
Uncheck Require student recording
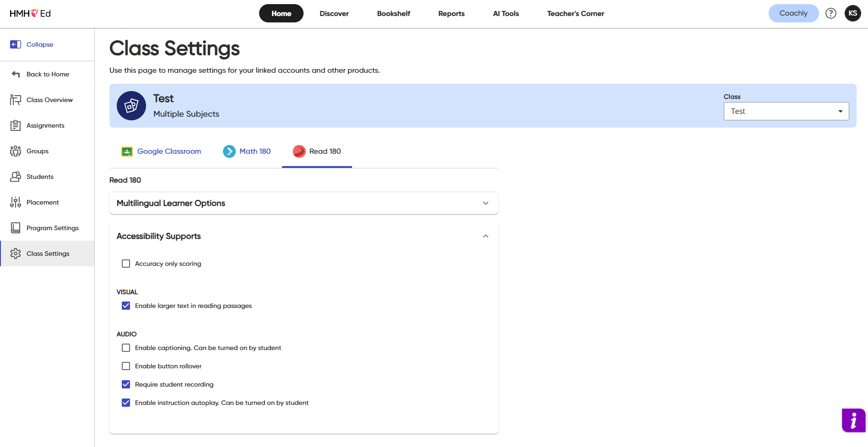point(126,384)
